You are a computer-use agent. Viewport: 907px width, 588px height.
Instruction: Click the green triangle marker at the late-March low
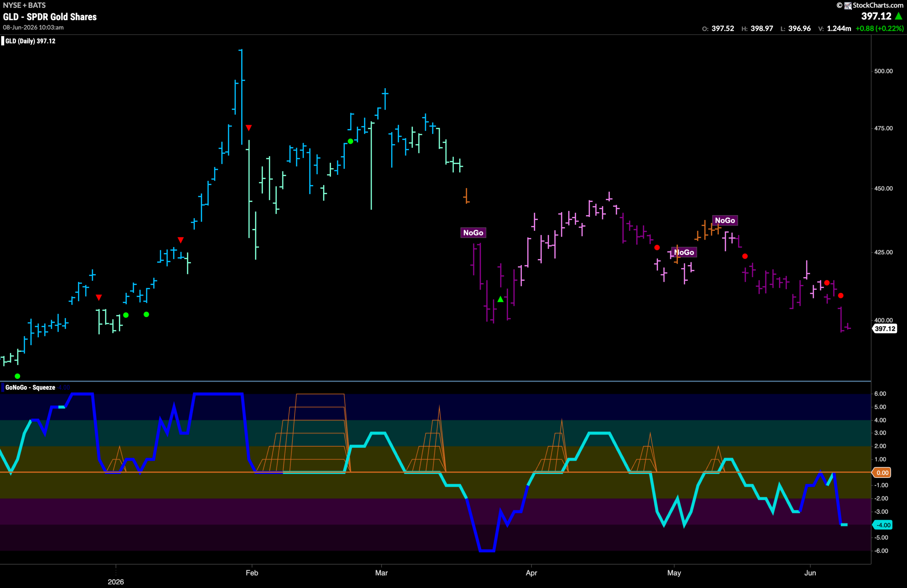[500, 299]
